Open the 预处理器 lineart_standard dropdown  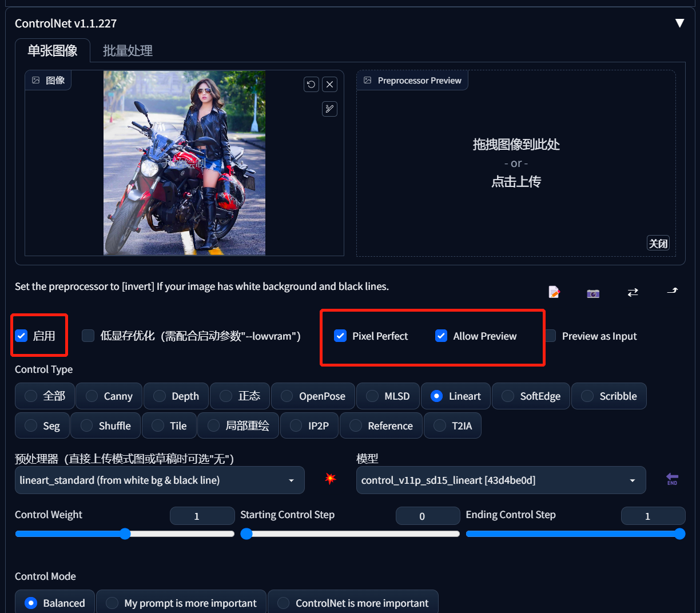[160, 480]
